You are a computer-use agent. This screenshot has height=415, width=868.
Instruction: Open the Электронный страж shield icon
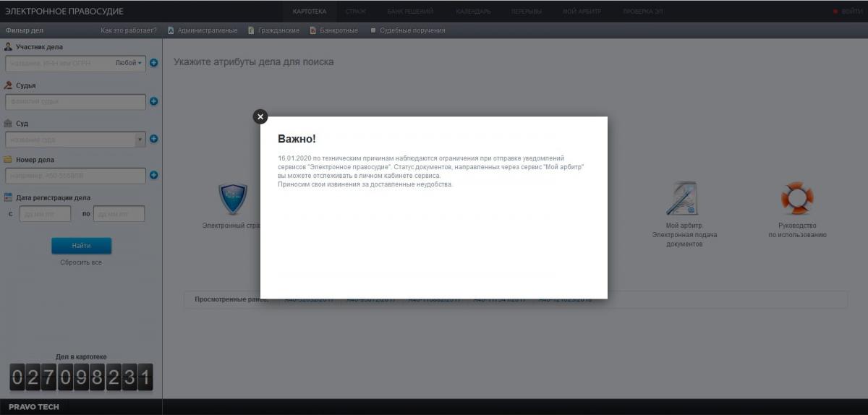pyautogui.click(x=233, y=200)
